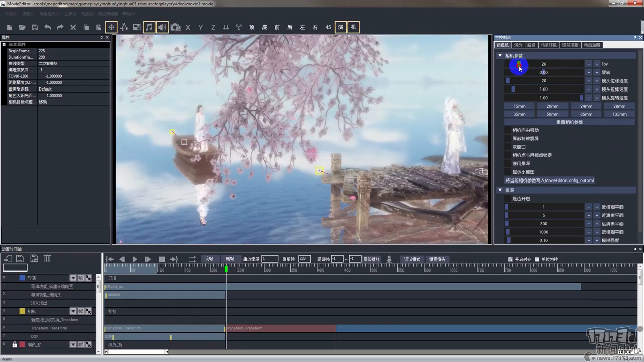This screenshot has width=644, height=362.
Task: Click the camera capture icon
Action: click(x=175, y=27)
